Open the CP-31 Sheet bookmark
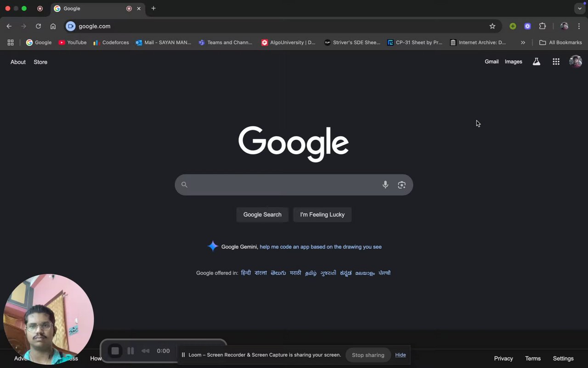Screen dimensions: 588x368 pos(415,42)
